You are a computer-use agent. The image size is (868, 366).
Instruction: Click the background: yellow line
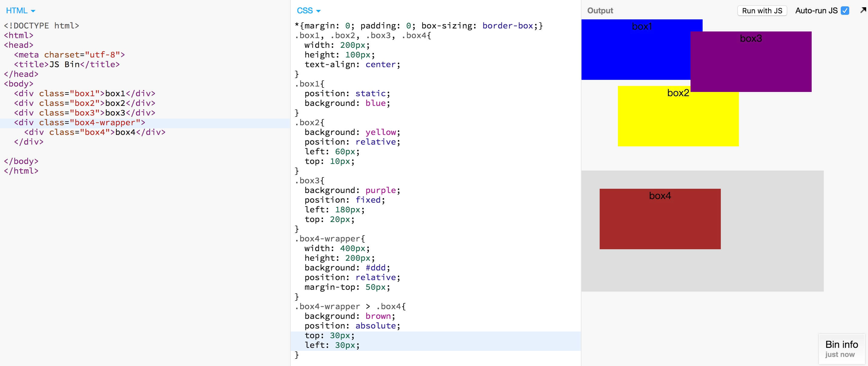click(353, 132)
